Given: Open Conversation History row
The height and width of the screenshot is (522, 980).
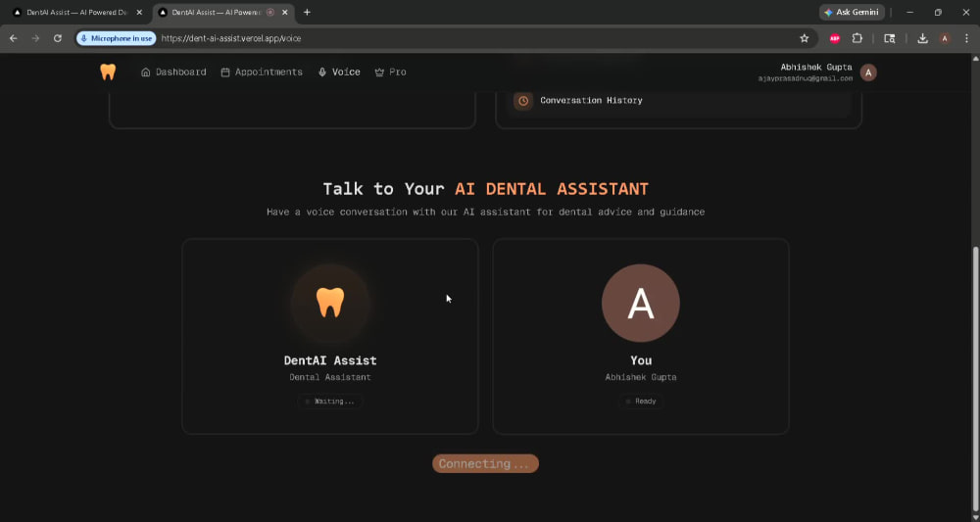Looking at the screenshot, I should point(679,101).
